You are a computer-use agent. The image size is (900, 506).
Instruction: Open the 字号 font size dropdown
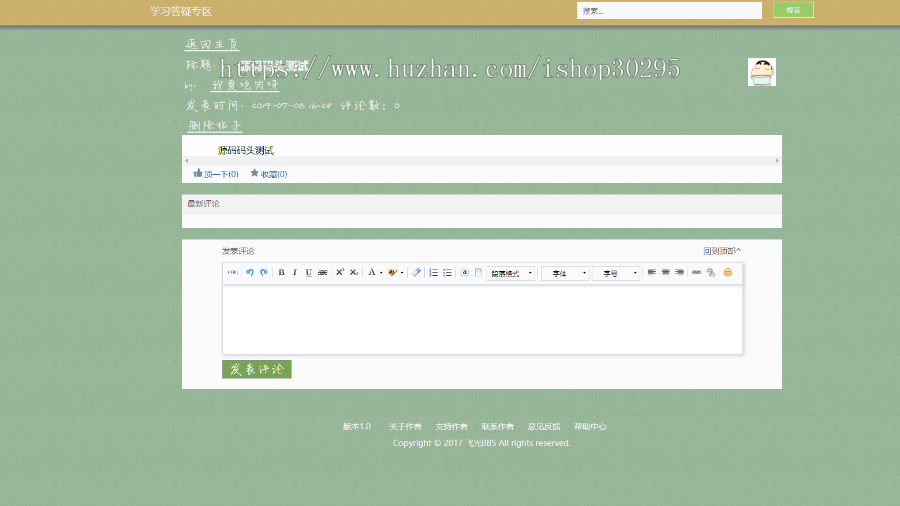[x=616, y=273]
